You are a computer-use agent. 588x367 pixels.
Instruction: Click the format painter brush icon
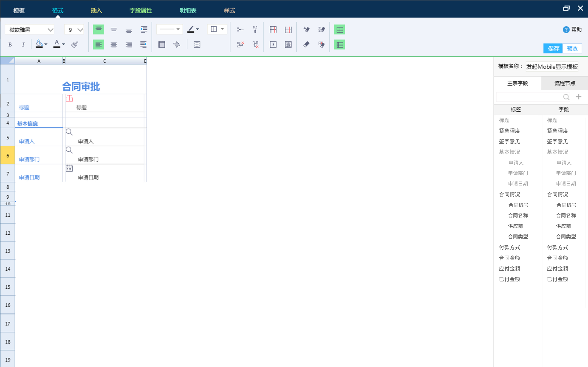(x=74, y=44)
